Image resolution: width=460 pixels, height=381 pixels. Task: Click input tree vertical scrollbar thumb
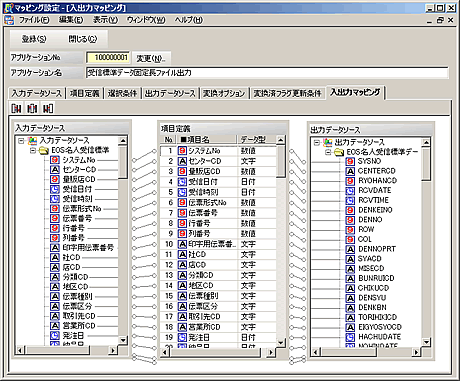(123, 162)
